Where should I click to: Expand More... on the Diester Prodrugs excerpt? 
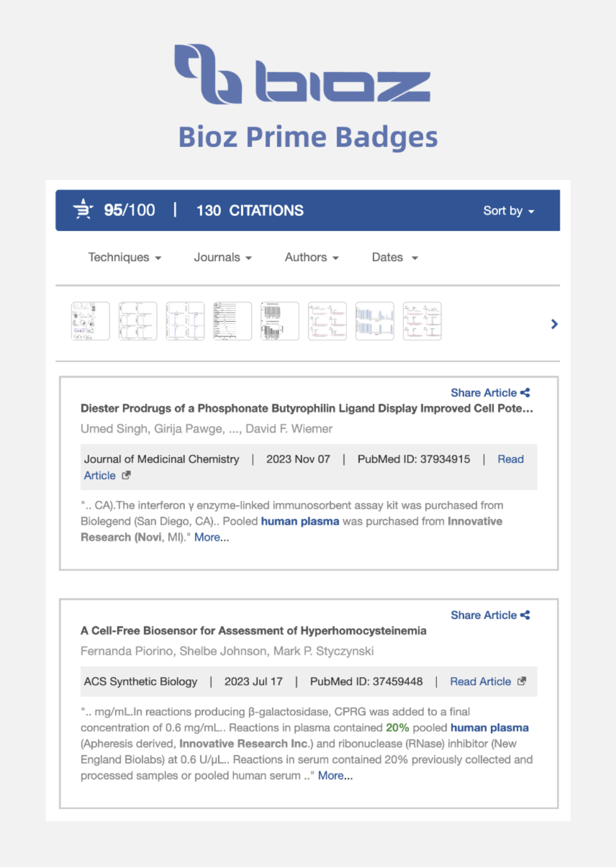click(x=211, y=537)
